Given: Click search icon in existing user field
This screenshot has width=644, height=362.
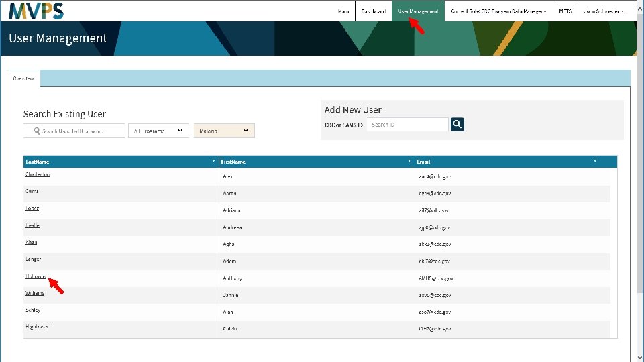Looking at the screenshot, I should coord(36,131).
